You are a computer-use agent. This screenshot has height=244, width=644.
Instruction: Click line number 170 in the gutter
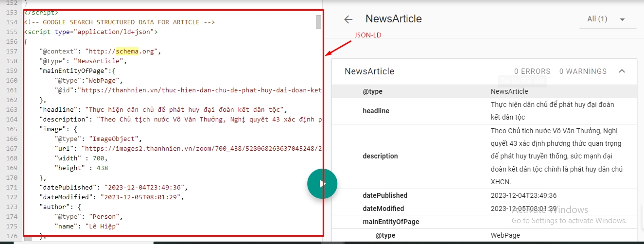pos(12,177)
